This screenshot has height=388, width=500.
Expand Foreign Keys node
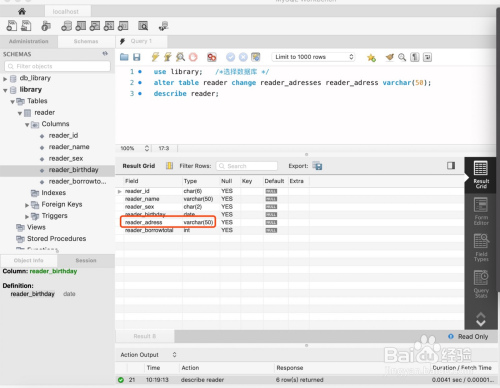tap(27, 205)
